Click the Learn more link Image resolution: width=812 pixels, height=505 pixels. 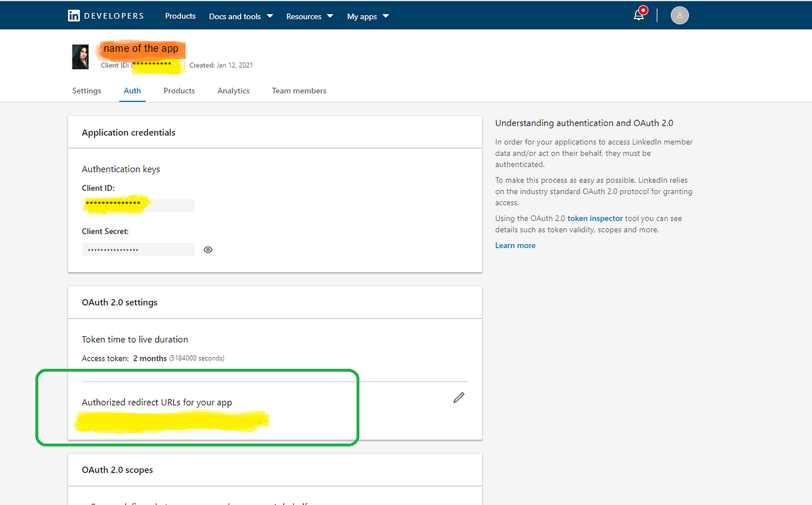tap(515, 245)
